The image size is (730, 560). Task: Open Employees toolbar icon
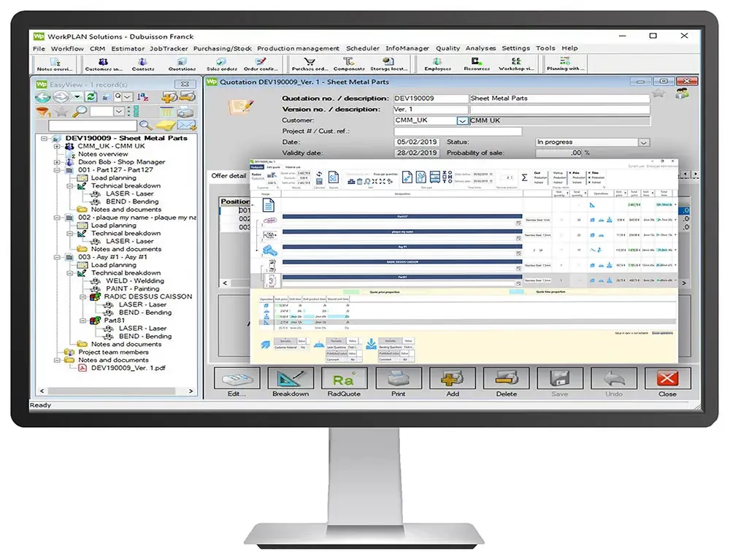click(x=437, y=64)
